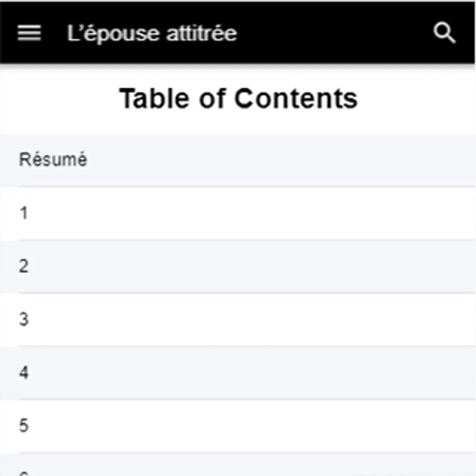Tap the Résumé row label text
Viewport: 476px width, 476px height.
(53, 160)
